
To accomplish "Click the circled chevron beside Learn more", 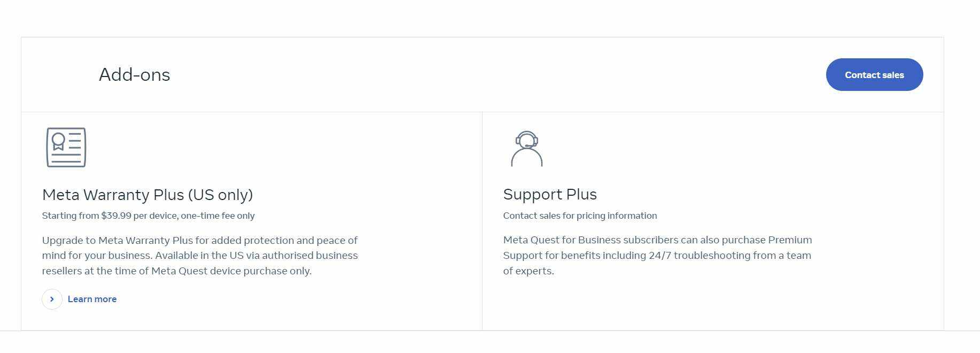I will click(52, 300).
